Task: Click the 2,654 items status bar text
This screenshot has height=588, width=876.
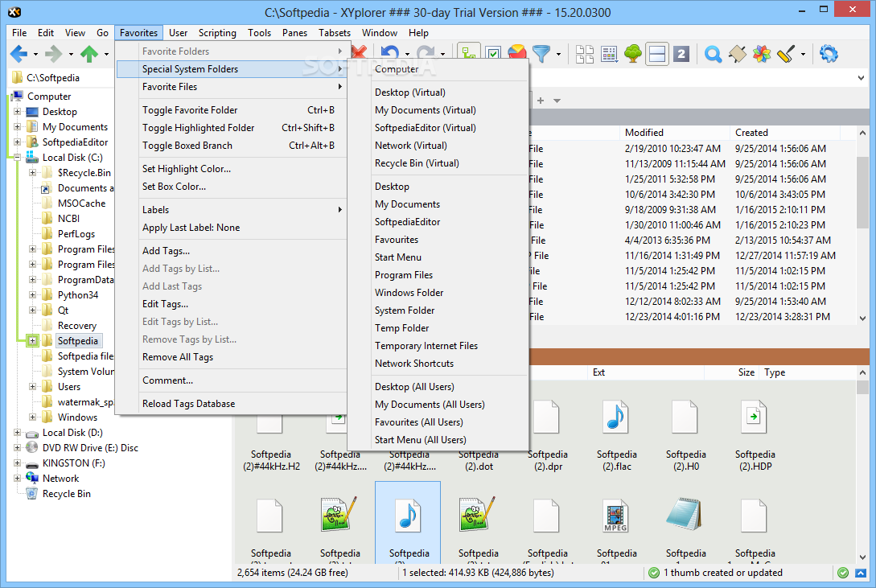Action: [x=292, y=573]
